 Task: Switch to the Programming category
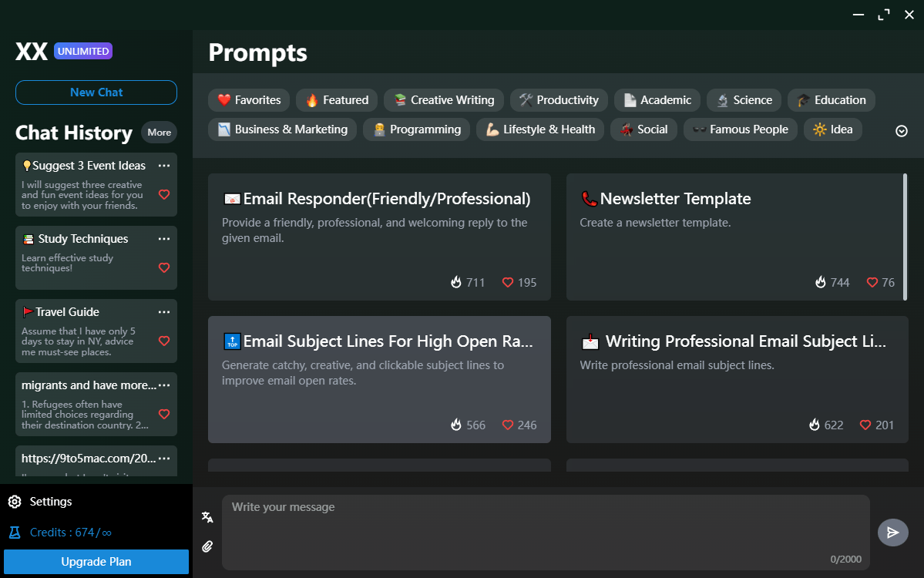417,129
